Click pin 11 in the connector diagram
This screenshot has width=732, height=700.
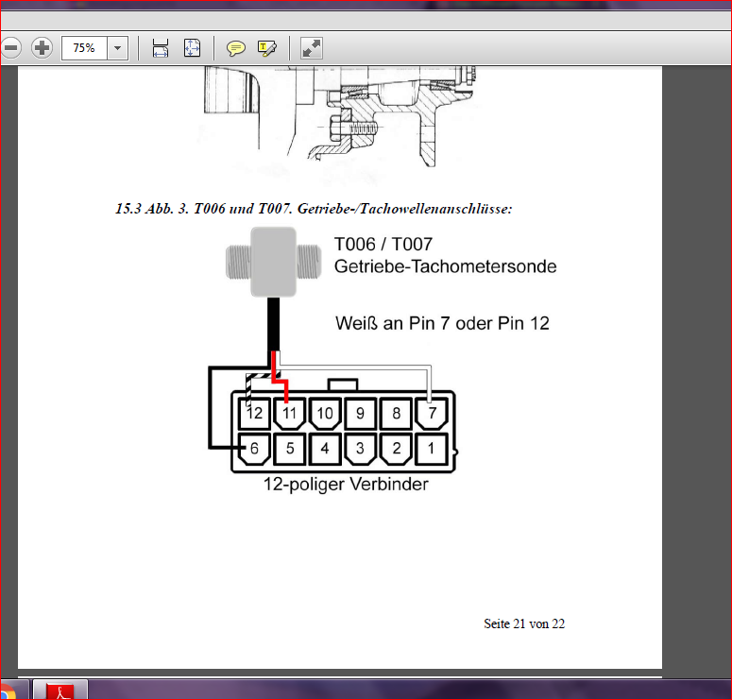coord(289,413)
